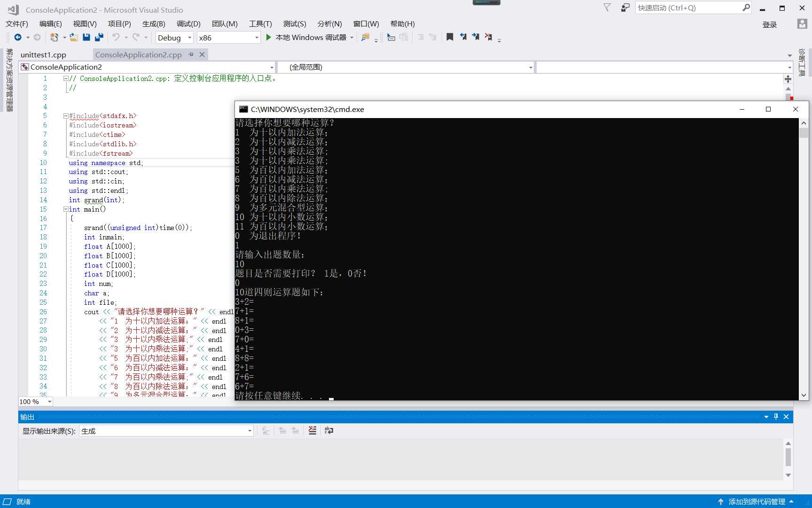Image resolution: width=812 pixels, height=508 pixels.
Task: Open the global scope (全局范围) dropdown
Action: coord(406,67)
